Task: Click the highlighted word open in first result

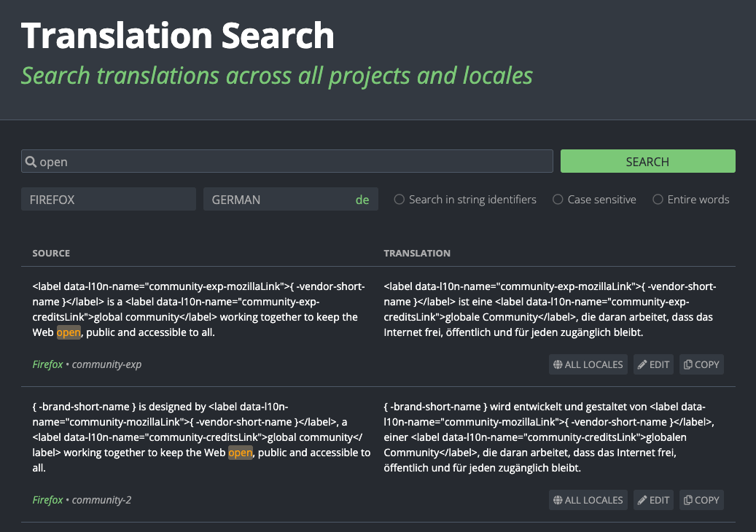Action: click(69, 332)
